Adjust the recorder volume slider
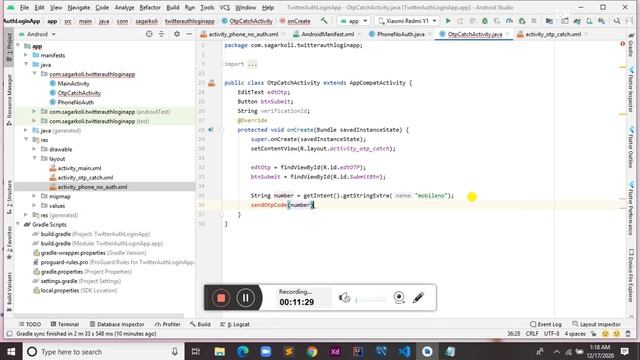The height and width of the screenshot is (360, 640). click(x=371, y=300)
